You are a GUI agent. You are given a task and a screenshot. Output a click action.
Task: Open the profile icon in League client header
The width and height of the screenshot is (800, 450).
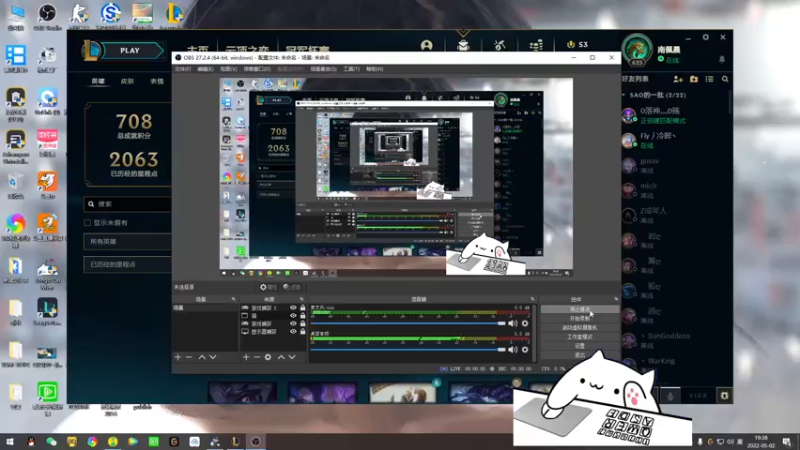click(x=427, y=45)
